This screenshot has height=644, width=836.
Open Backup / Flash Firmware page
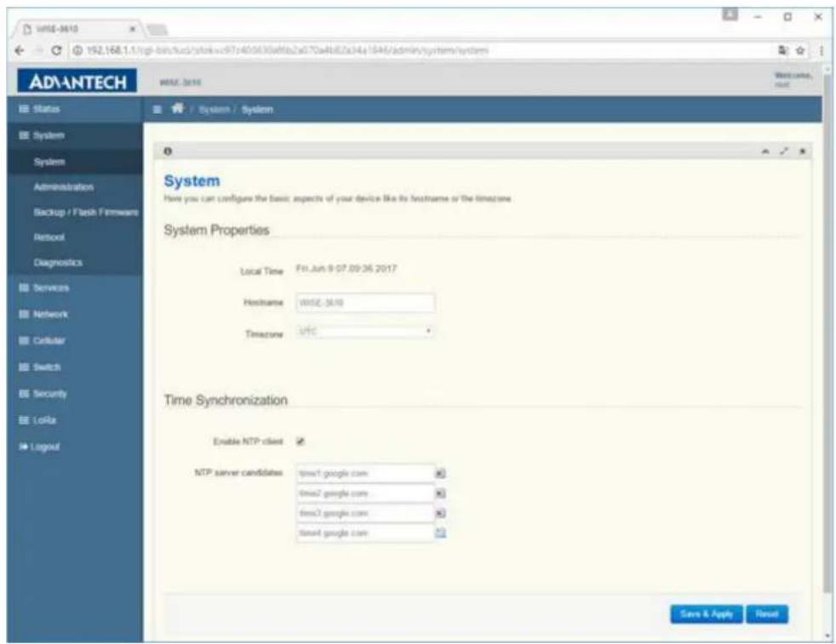(75, 212)
